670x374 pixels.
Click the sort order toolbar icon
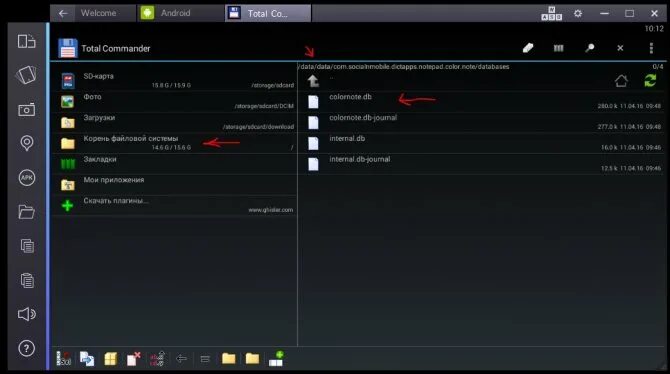tap(157, 358)
